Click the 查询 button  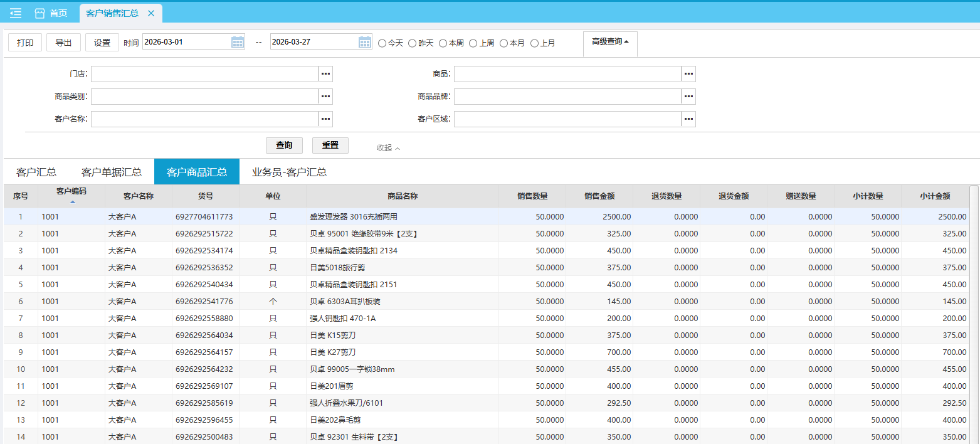284,145
